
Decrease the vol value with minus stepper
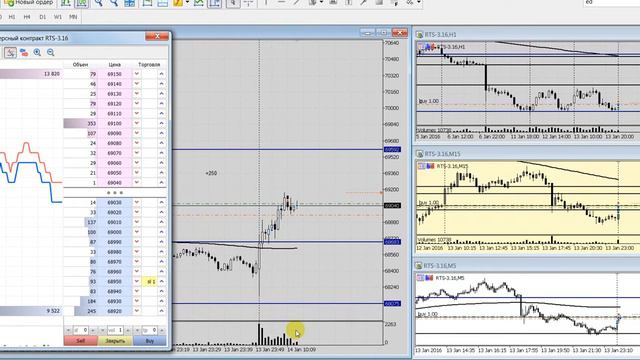[103, 330]
